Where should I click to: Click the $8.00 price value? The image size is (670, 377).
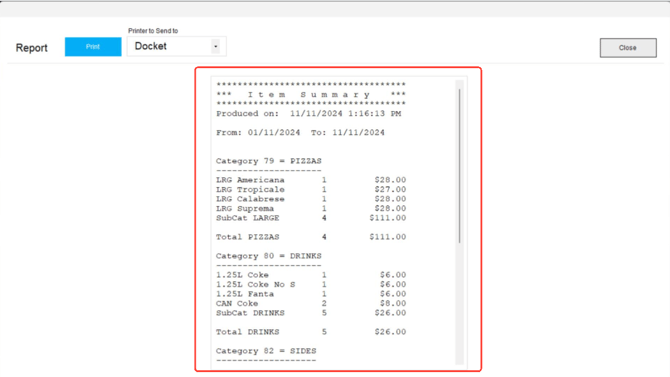point(393,303)
